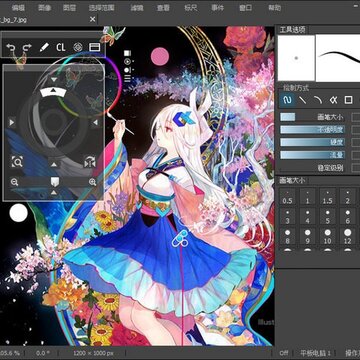Viewport: 360px width, 360px height.
Task: Open the 标尺 menu
Action: tap(191, 8)
